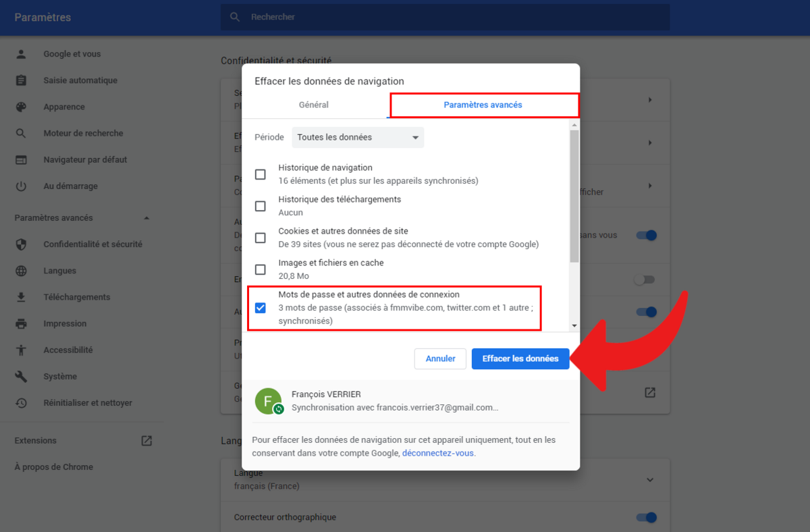Click the scrollbar up arrow in dialog

pos(574,125)
